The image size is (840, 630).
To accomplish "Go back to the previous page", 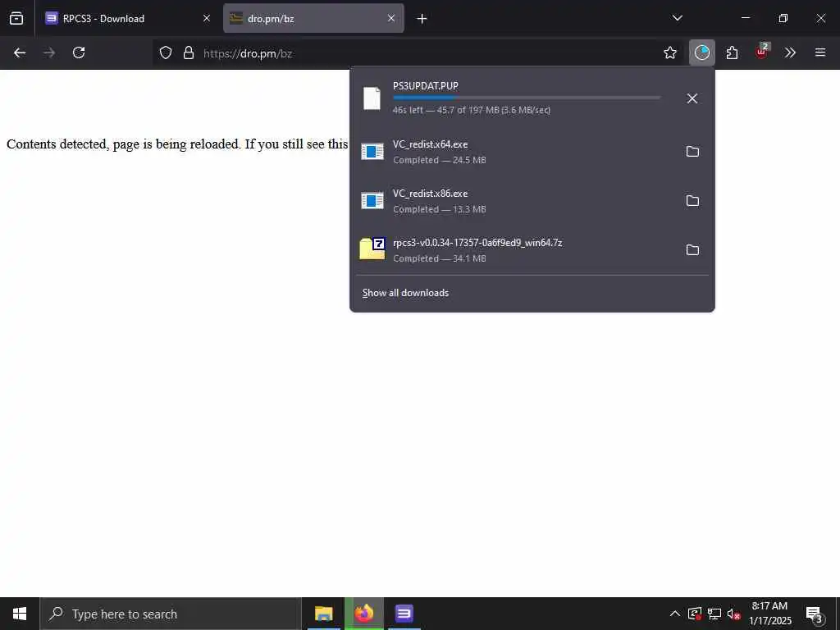I will pos(20,52).
